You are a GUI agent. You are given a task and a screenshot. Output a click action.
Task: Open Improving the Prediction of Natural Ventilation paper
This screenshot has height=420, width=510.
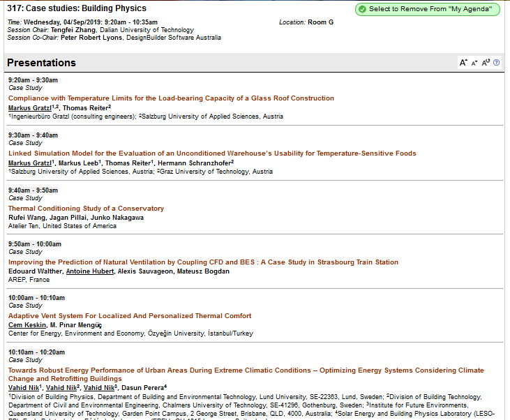click(203, 262)
